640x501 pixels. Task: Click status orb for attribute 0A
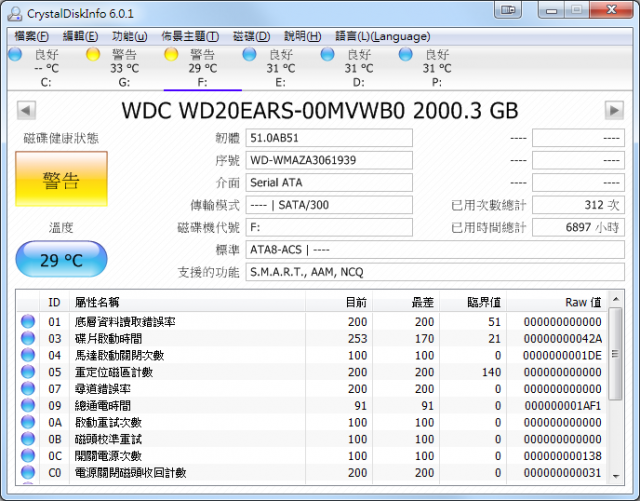click(28, 422)
